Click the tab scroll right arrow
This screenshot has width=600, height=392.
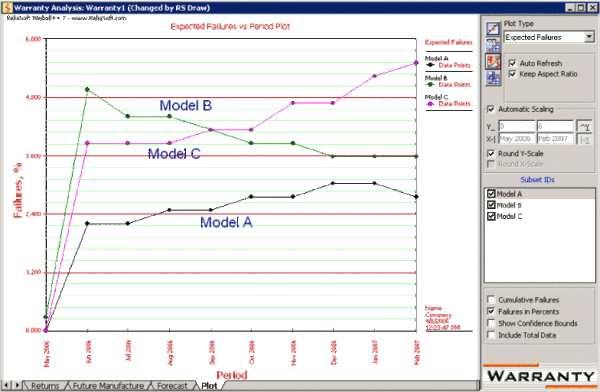17,385
